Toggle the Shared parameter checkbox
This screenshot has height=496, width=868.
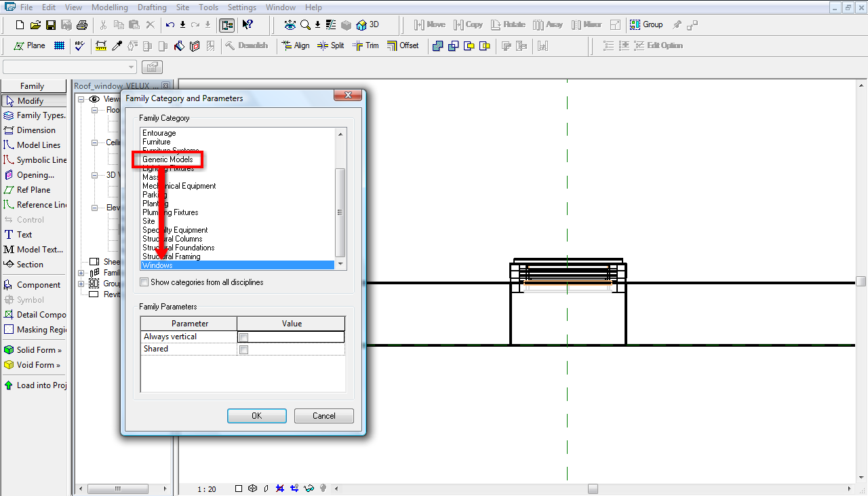[244, 349]
